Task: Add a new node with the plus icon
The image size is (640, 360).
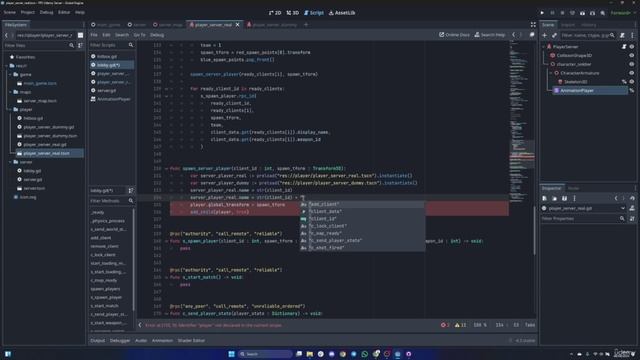Action: [x=544, y=36]
